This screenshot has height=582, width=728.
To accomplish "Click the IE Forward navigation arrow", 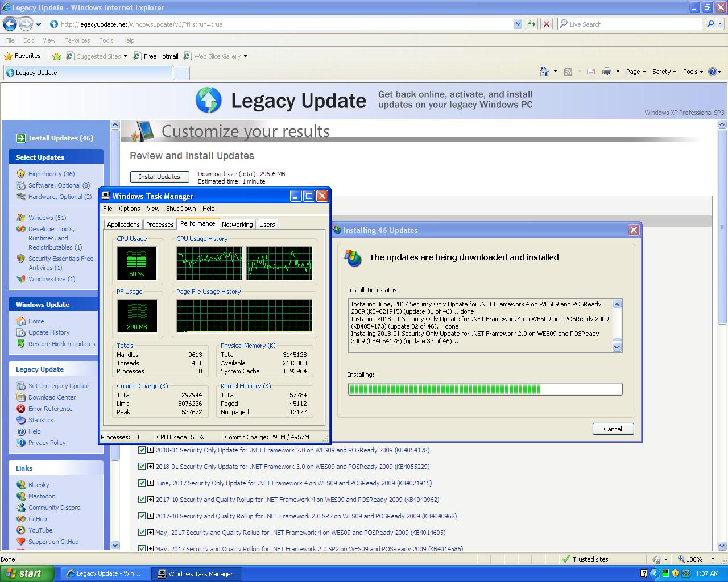I will pyautogui.click(x=26, y=24).
